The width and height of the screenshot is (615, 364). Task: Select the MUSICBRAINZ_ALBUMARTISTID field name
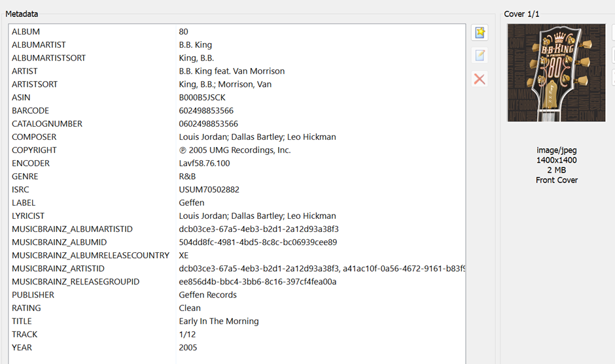(x=72, y=229)
